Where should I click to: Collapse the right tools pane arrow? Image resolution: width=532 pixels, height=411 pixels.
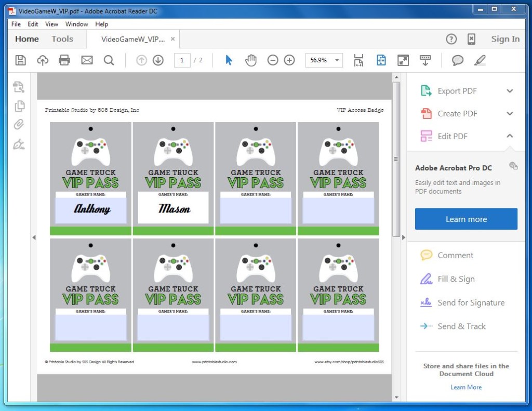point(404,237)
